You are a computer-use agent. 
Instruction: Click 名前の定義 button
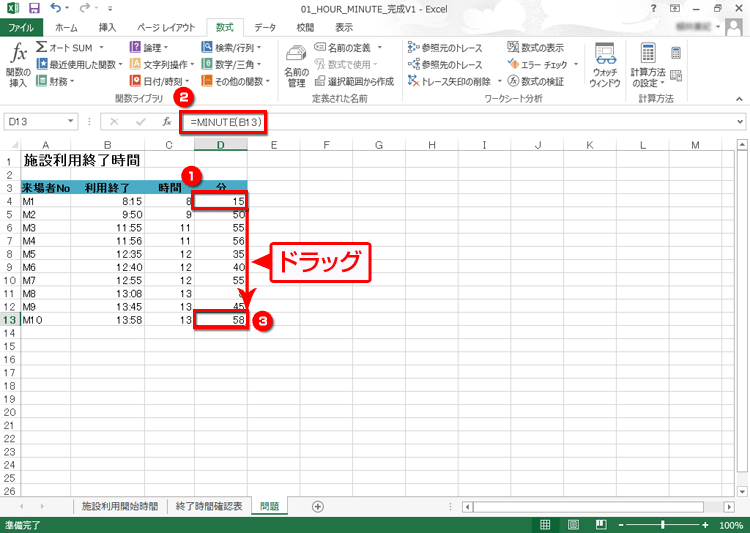tap(343, 47)
